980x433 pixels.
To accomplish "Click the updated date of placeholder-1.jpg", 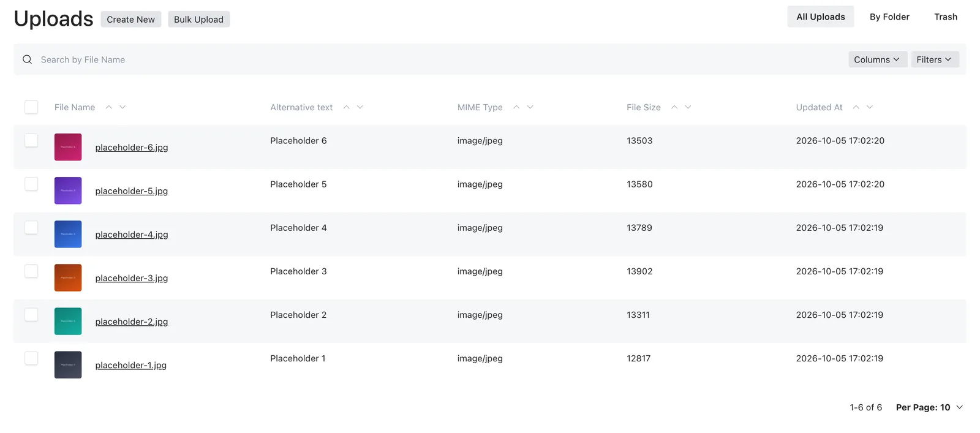I will (x=839, y=358).
